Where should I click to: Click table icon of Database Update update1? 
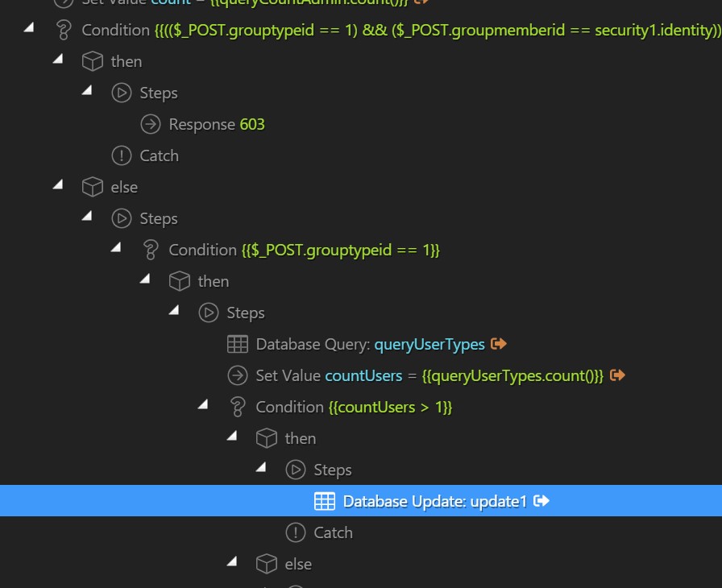click(x=325, y=501)
